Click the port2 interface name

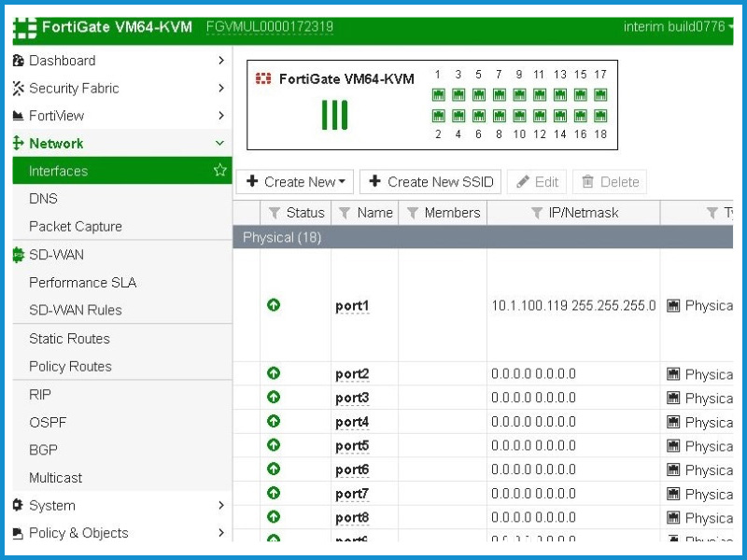352,374
